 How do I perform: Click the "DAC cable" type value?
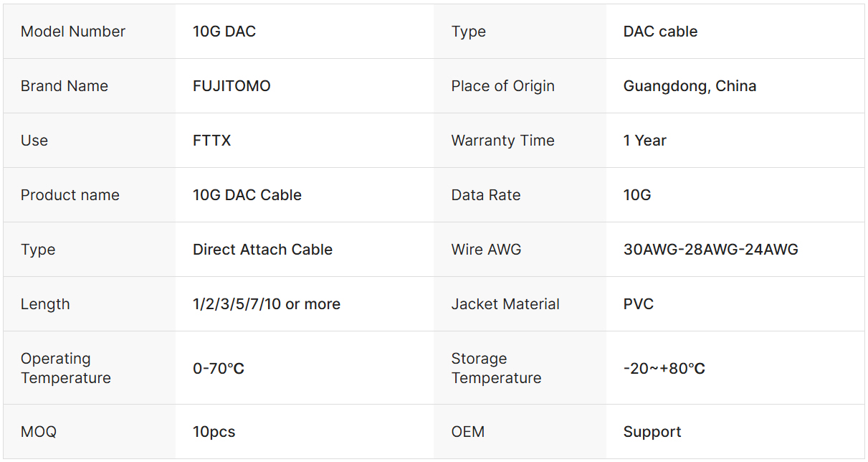[660, 32]
